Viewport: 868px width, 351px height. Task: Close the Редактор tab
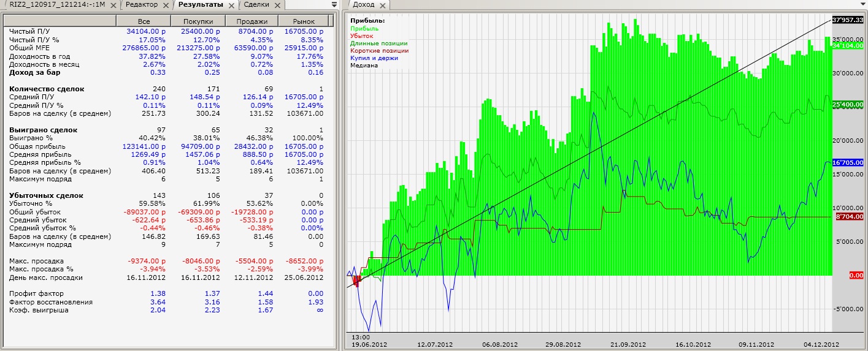tap(166, 5)
